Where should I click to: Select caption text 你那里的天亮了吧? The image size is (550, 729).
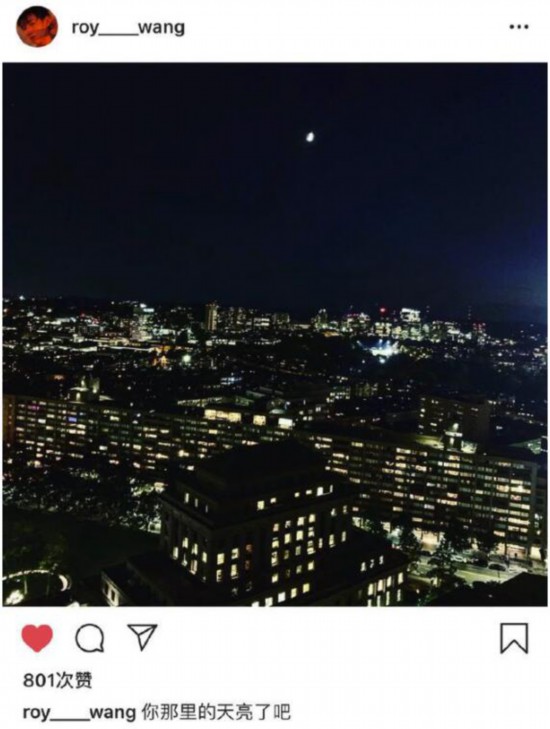tap(216, 712)
